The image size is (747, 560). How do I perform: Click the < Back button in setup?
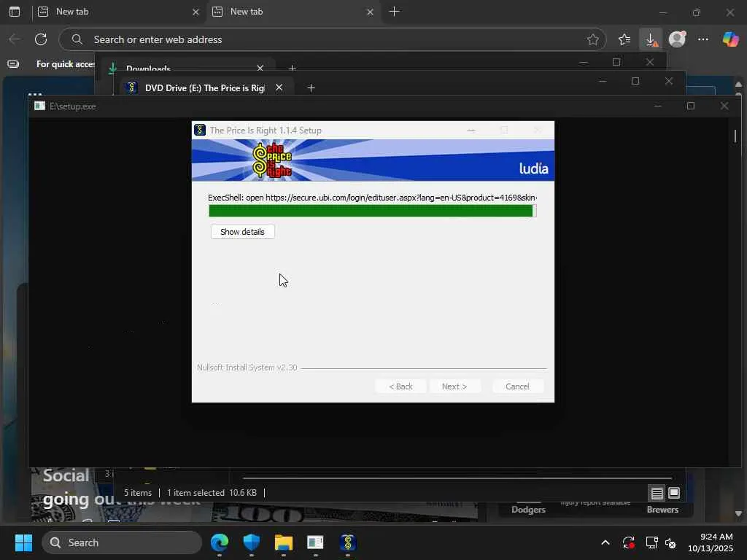point(400,386)
